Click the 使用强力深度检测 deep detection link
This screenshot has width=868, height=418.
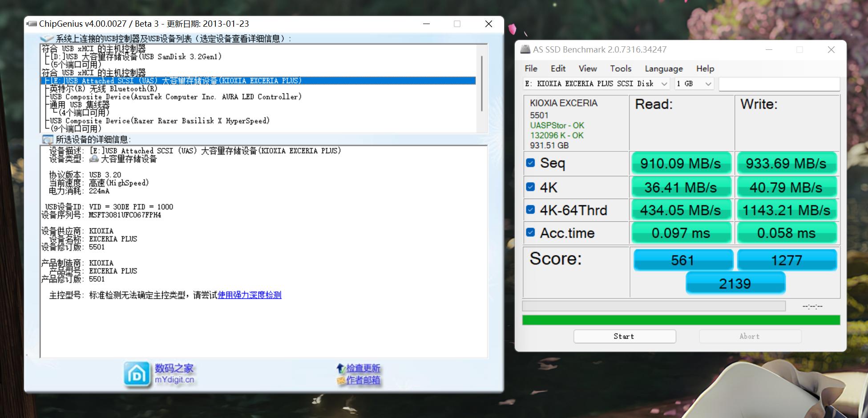[250, 295]
